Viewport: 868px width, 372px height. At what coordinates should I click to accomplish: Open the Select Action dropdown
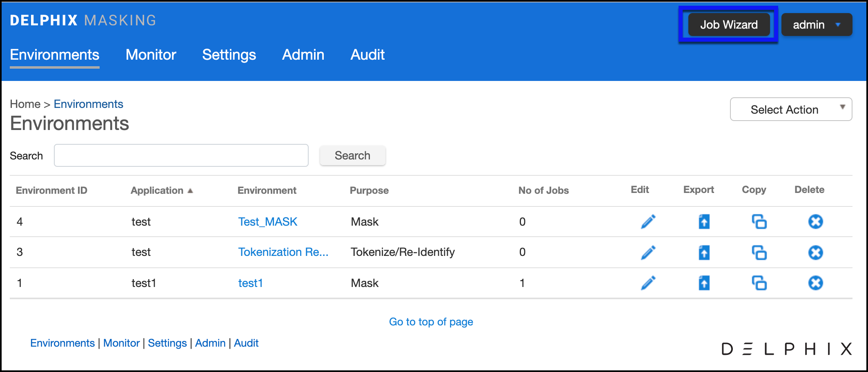[x=790, y=109]
